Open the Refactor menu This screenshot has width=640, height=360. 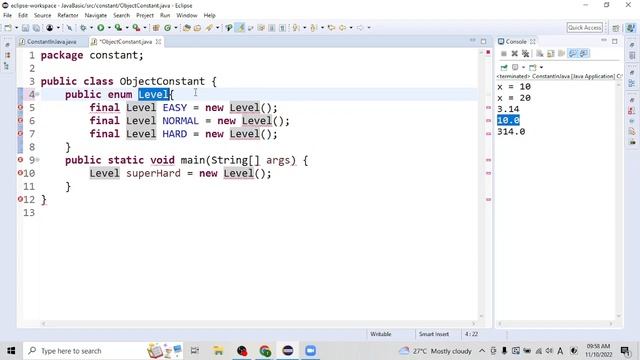coord(68,16)
